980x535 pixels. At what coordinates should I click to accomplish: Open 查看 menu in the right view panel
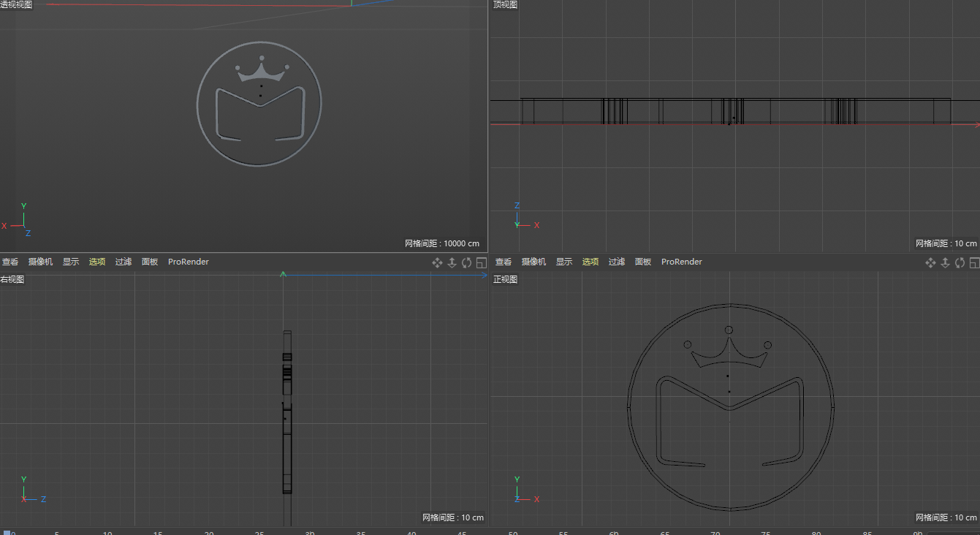pyautogui.click(x=10, y=262)
